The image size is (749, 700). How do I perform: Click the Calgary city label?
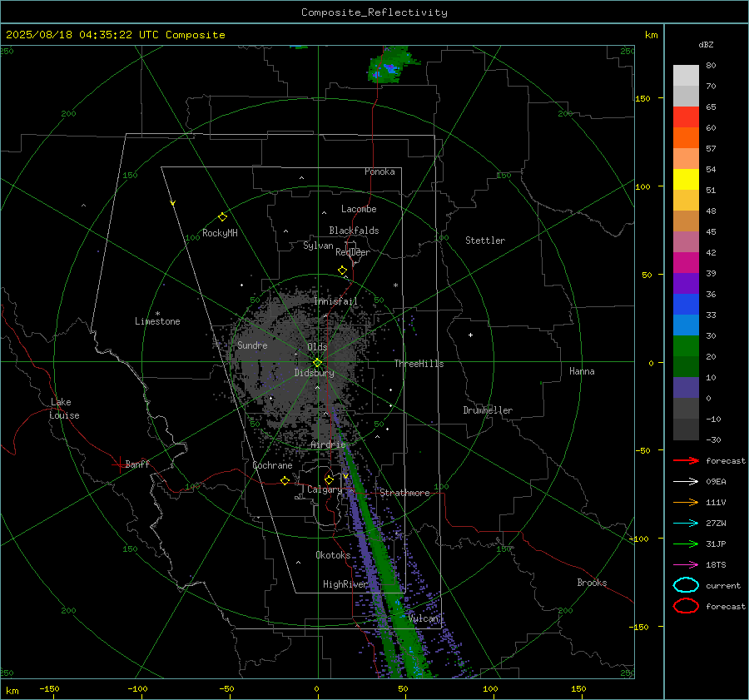(x=325, y=489)
